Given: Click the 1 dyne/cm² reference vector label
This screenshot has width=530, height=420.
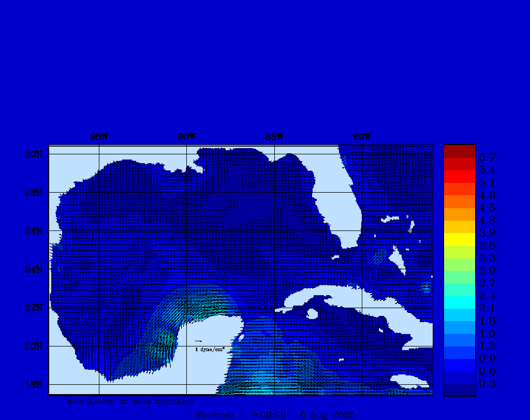Looking at the screenshot, I should pos(209,350).
